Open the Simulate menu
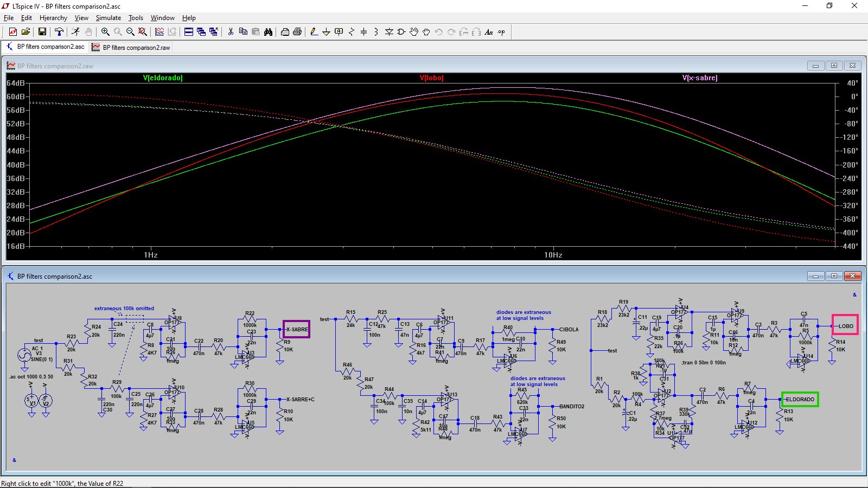Screen dimensions: 868x488 coord(108,18)
